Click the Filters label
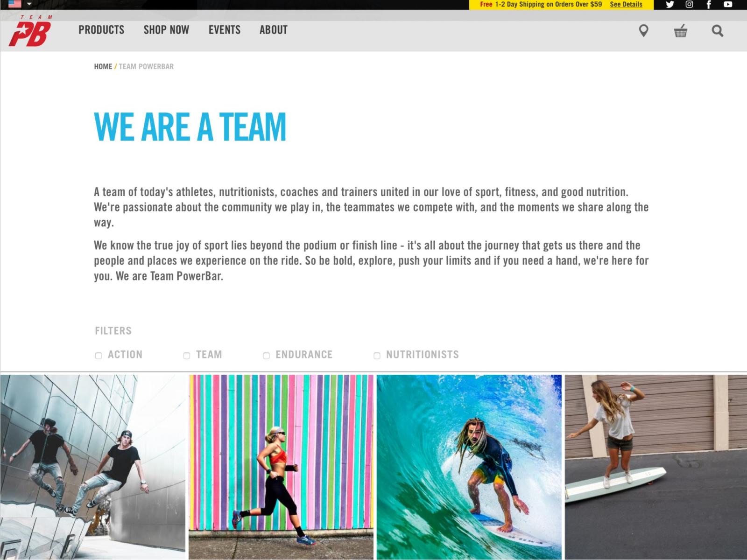The width and height of the screenshot is (747, 560). (113, 331)
